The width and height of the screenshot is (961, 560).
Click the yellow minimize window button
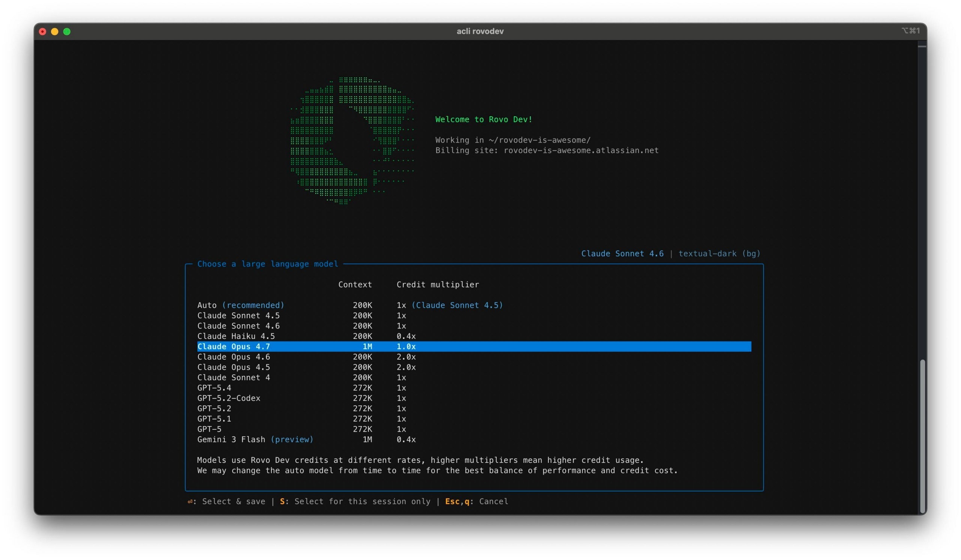(54, 32)
